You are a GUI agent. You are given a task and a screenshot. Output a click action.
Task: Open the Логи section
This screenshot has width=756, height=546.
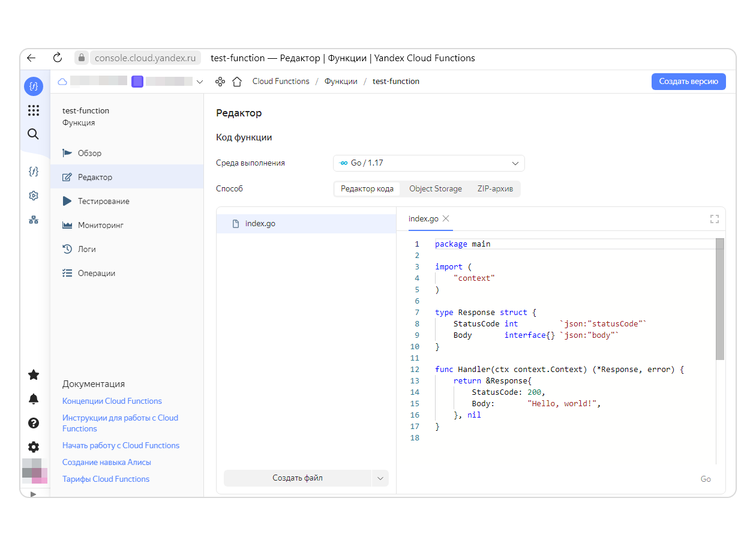tap(127, 249)
